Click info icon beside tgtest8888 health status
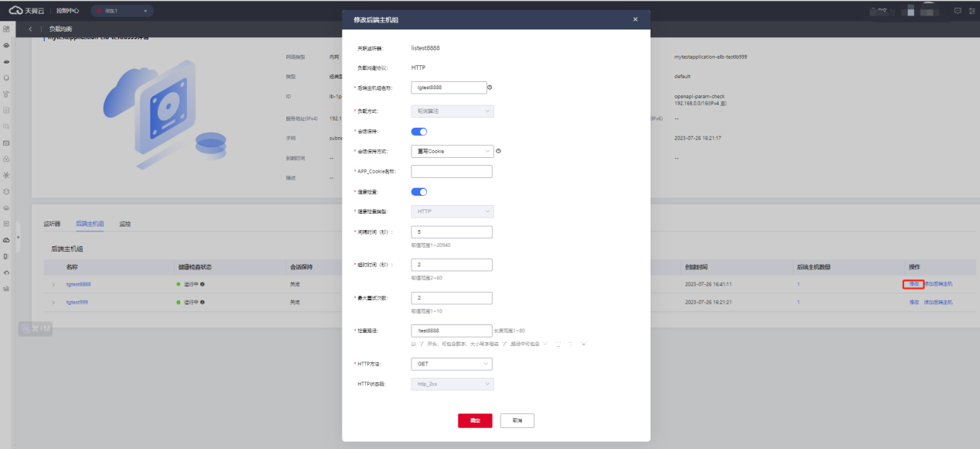980x449 pixels. click(203, 284)
